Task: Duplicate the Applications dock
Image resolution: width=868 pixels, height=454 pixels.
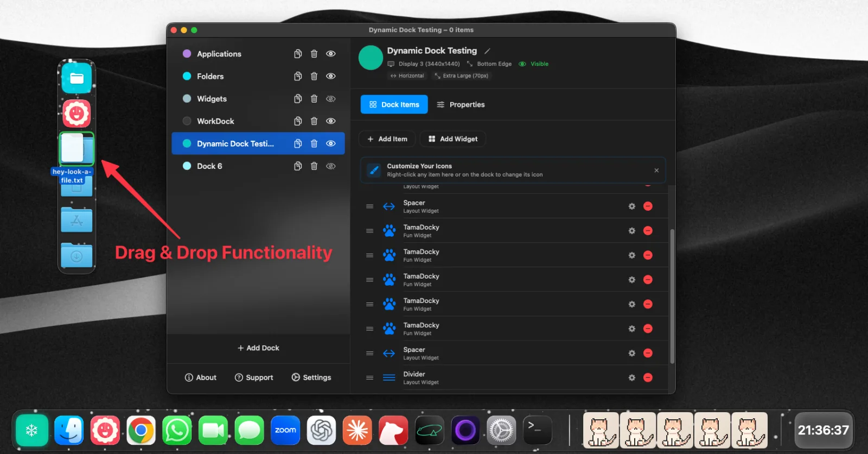Action: [298, 54]
